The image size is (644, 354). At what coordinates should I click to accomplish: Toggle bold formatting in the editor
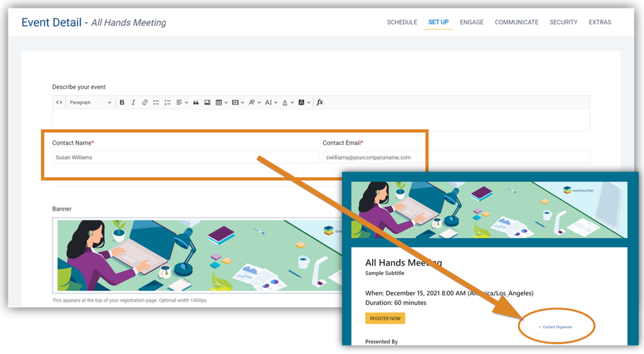pyautogui.click(x=122, y=103)
